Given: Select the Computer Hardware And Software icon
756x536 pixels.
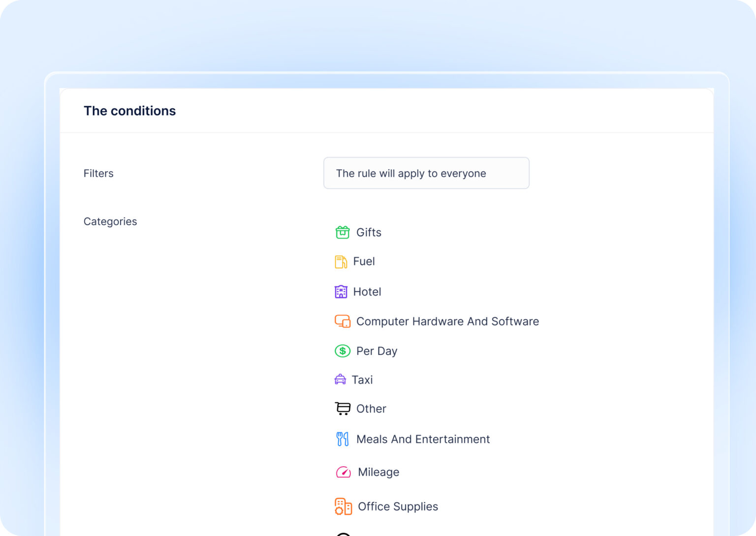Looking at the screenshot, I should 342,322.
